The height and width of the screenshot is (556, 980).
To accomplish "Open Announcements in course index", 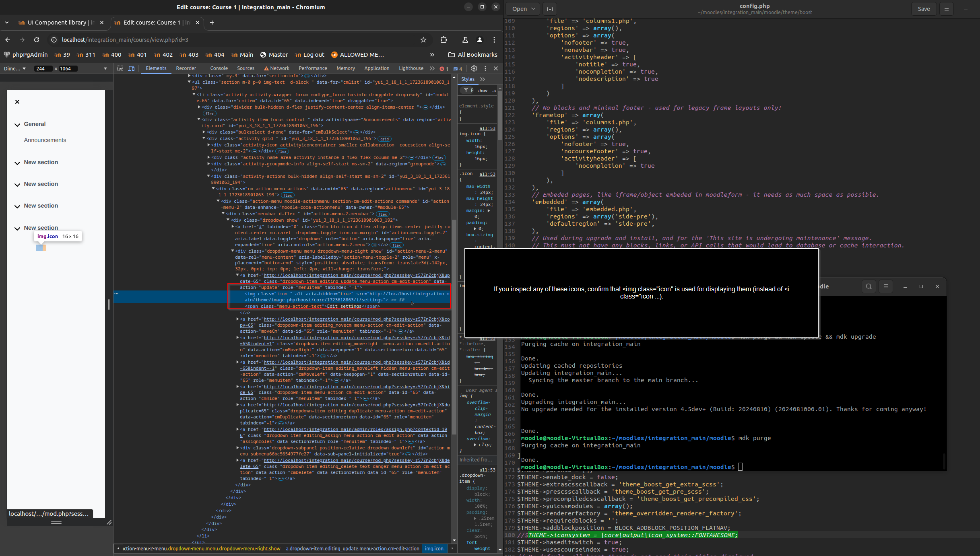I will click(x=45, y=140).
